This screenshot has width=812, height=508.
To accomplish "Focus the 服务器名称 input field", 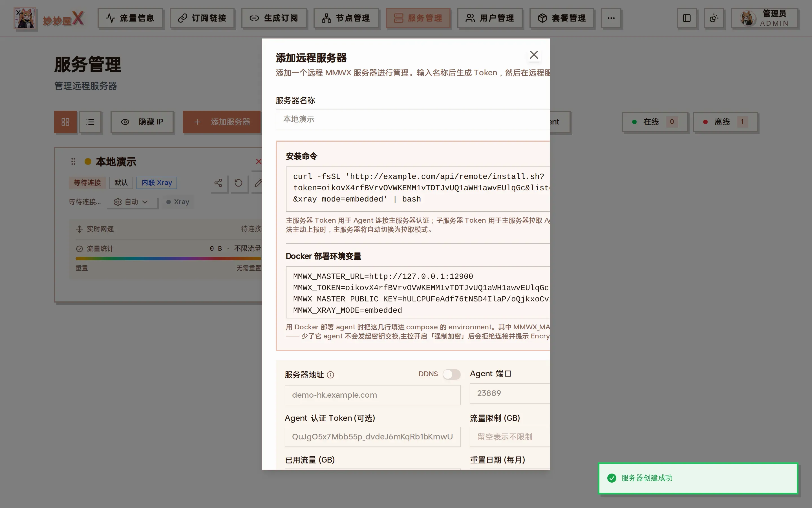I will pyautogui.click(x=413, y=119).
